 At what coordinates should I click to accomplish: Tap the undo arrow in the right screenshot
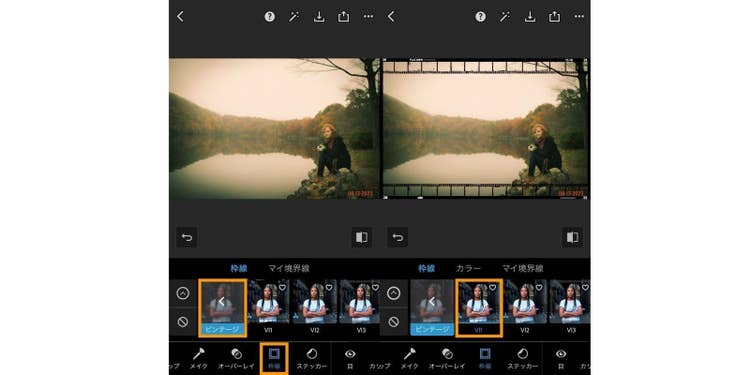(397, 237)
